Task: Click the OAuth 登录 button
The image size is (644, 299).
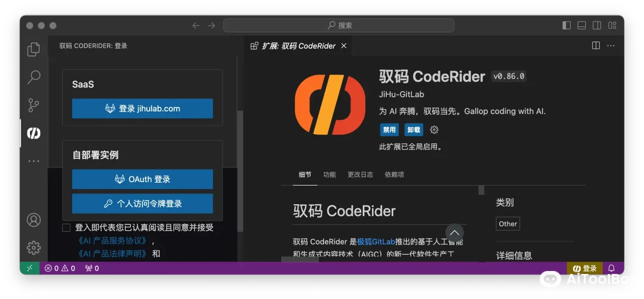Action: [x=142, y=179]
